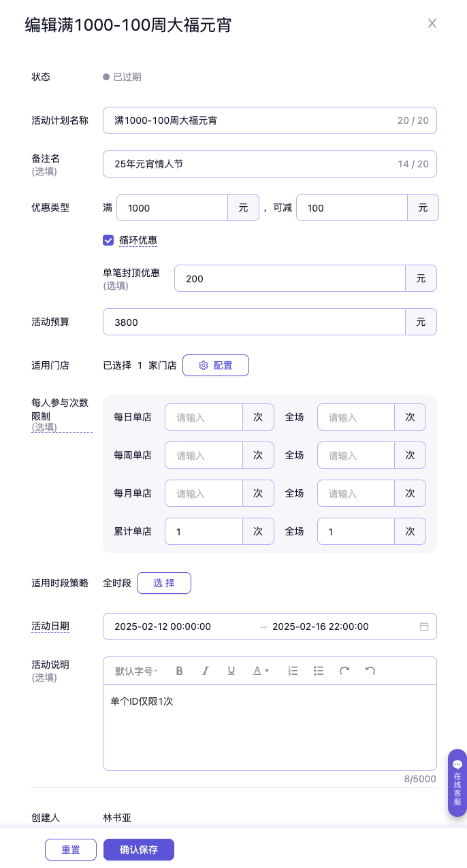Viewport: 467px width, 868px height.
Task: Click the undo arrow icon
Action: [370, 671]
